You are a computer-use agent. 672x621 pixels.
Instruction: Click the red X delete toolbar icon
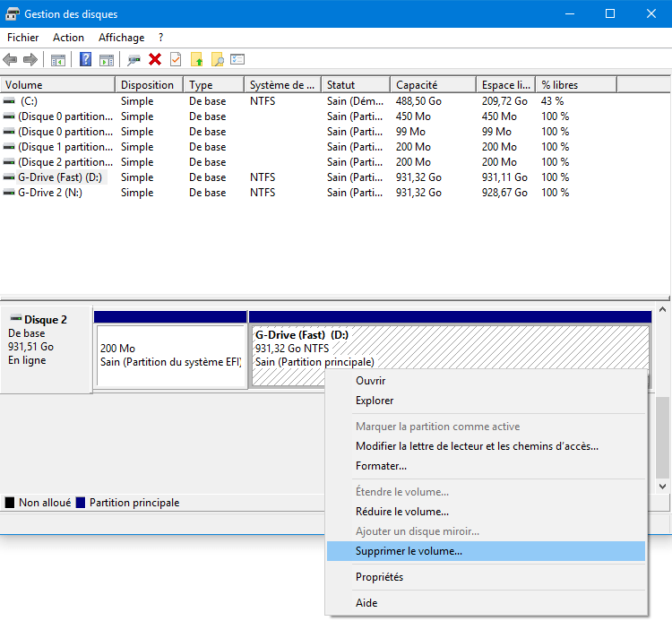(x=155, y=59)
